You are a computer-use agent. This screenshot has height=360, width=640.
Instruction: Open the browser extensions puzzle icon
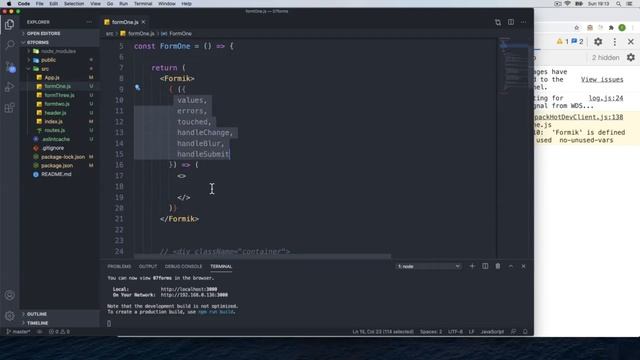pyautogui.click(x=611, y=28)
